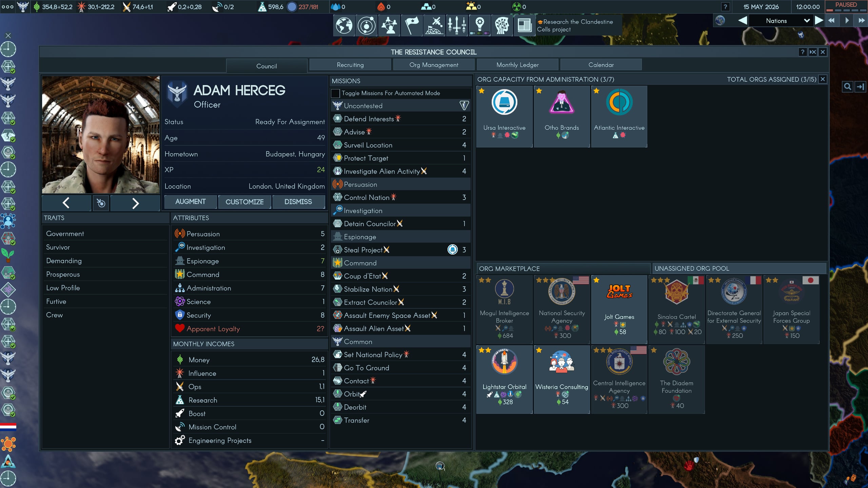The image size is (868, 488).
Task: Open the Monthly Ledger tab
Action: tap(517, 65)
